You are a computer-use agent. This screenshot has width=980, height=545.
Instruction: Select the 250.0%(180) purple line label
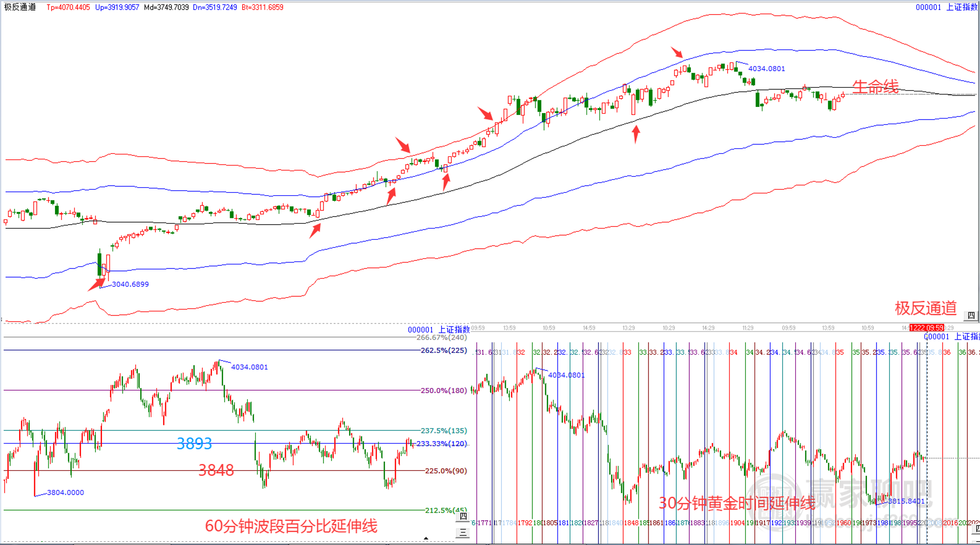[x=444, y=390]
